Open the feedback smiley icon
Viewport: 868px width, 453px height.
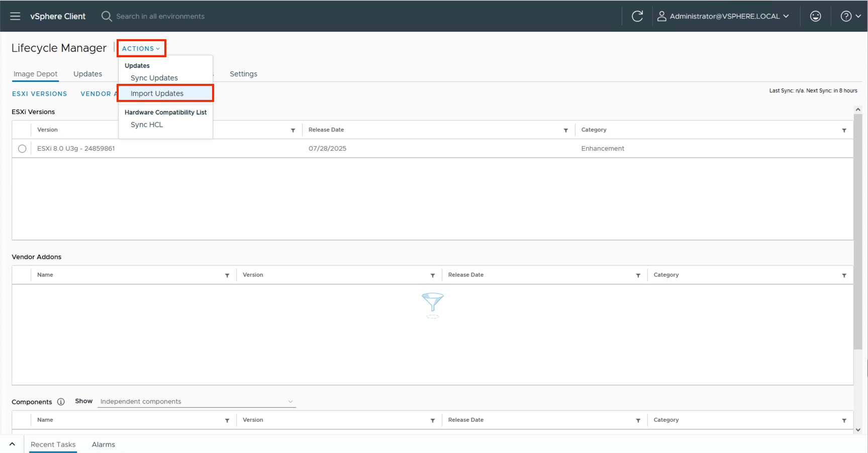(x=816, y=16)
